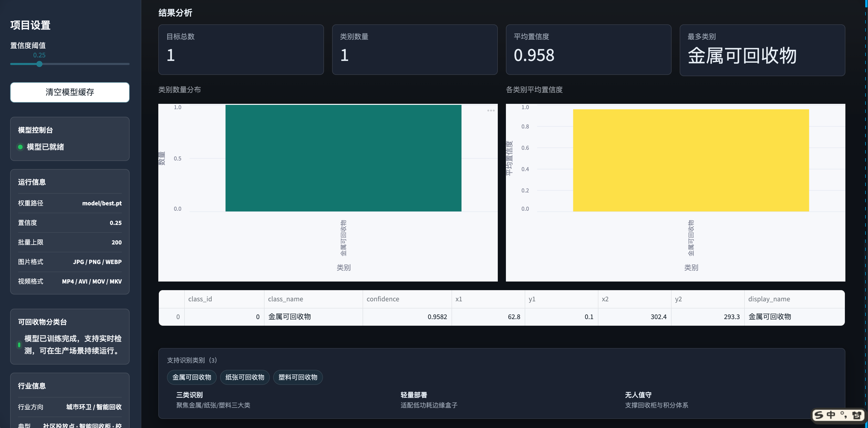Screen dimensions: 868x428
Task: Click the 支持识别类别（3）label
Action: [192, 360]
